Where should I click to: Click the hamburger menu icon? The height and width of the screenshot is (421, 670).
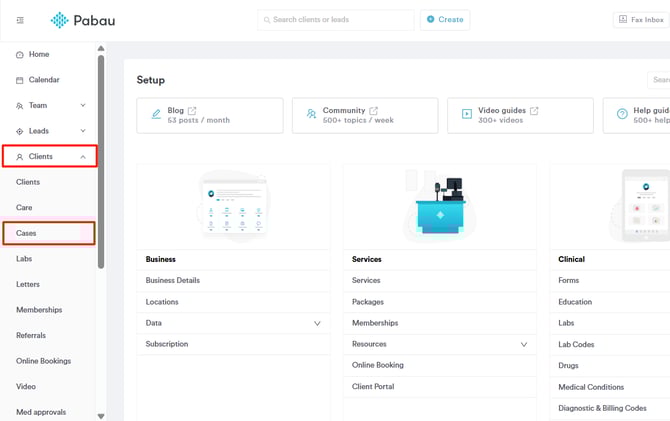[x=20, y=20]
